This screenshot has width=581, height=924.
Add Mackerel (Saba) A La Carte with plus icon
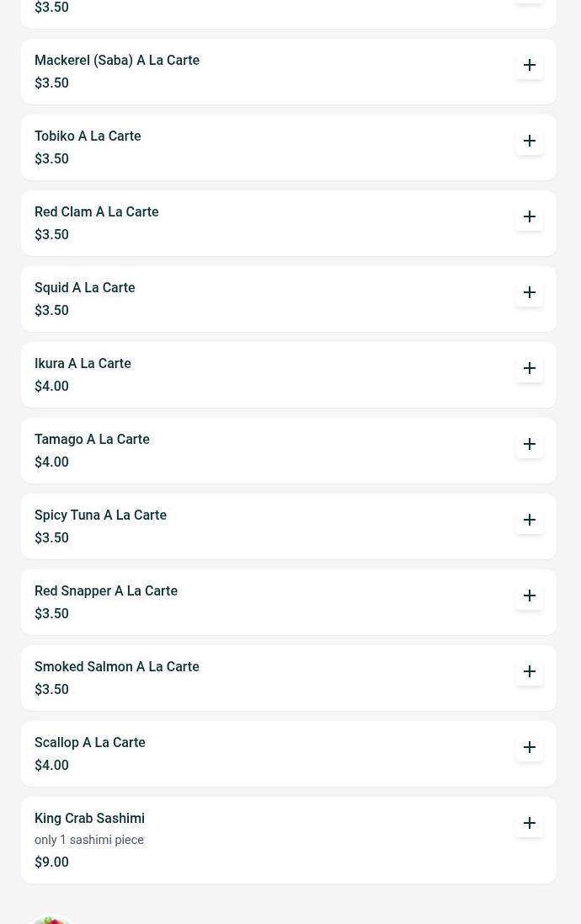[529, 65]
